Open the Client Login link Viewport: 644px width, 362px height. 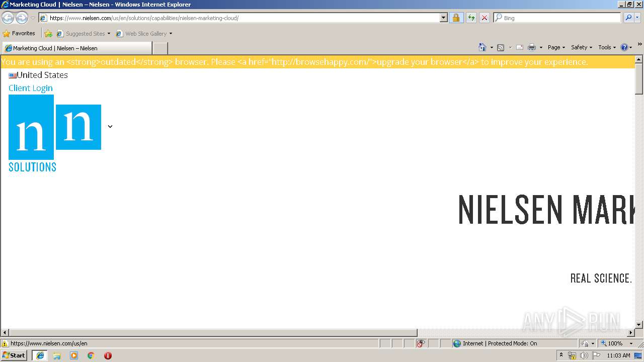point(31,88)
